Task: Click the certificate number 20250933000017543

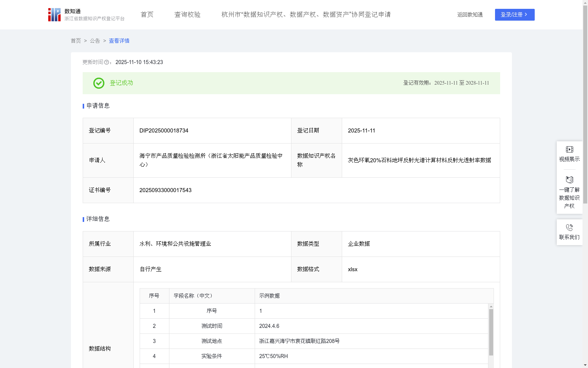Action: pyautogui.click(x=165, y=190)
